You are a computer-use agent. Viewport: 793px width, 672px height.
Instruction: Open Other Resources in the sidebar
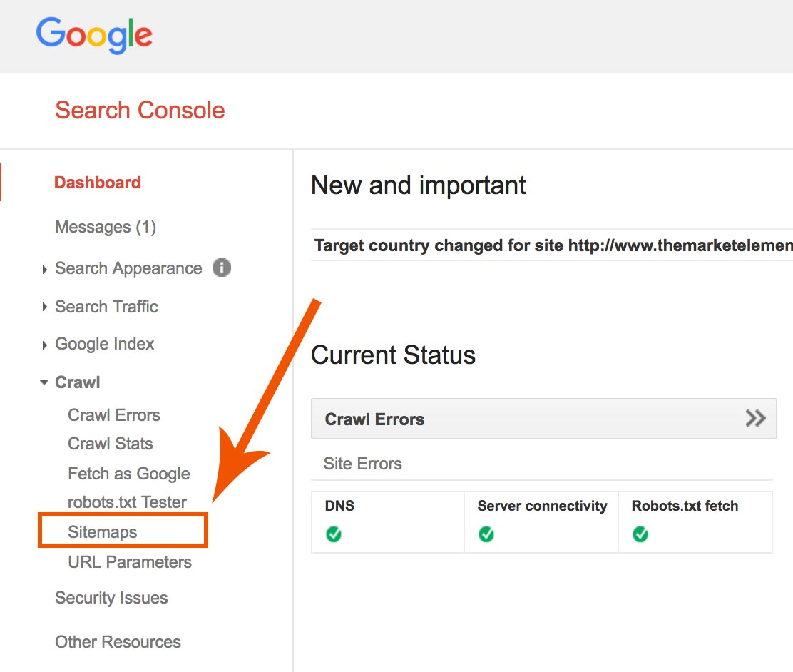pyautogui.click(x=118, y=641)
